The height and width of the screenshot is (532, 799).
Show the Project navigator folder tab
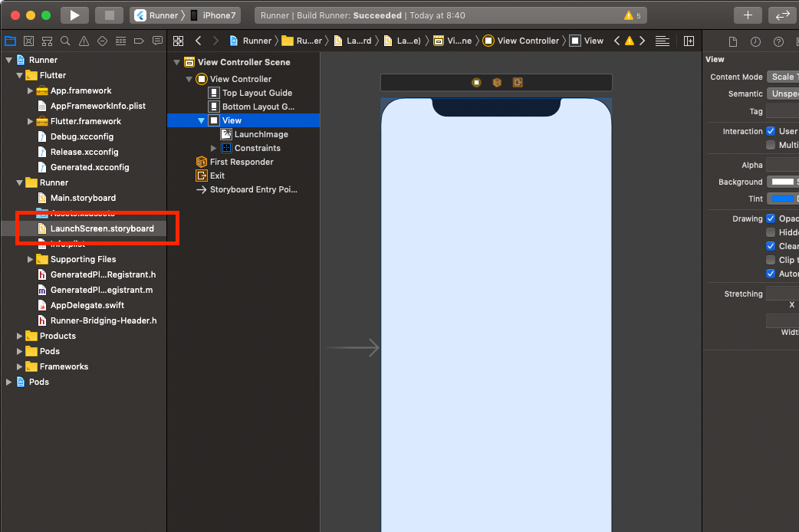10,41
